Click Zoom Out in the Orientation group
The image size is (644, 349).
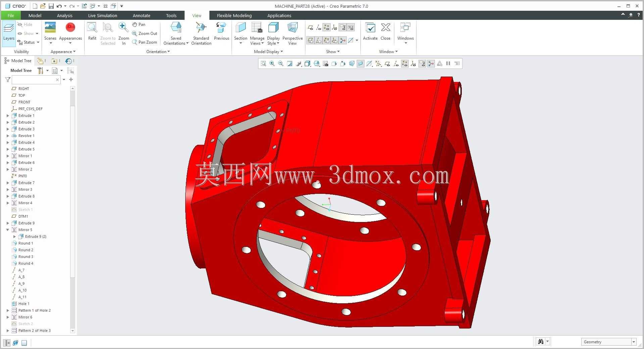145,33
